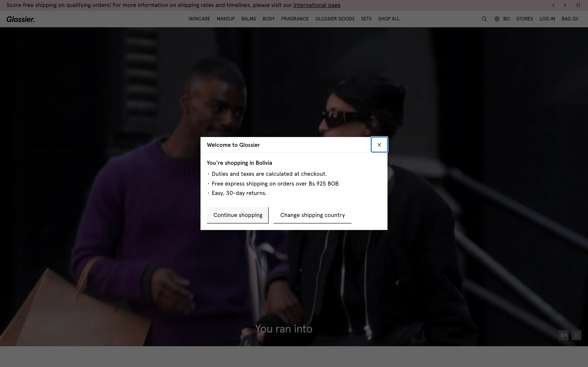This screenshot has width=588, height=367.
Task: Open the Skincare menu
Action: click(199, 19)
